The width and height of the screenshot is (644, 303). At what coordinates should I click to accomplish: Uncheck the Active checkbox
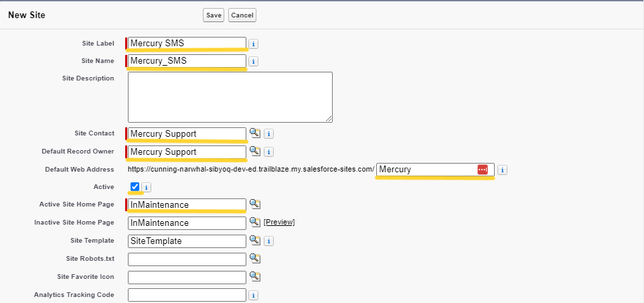[x=135, y=186]
